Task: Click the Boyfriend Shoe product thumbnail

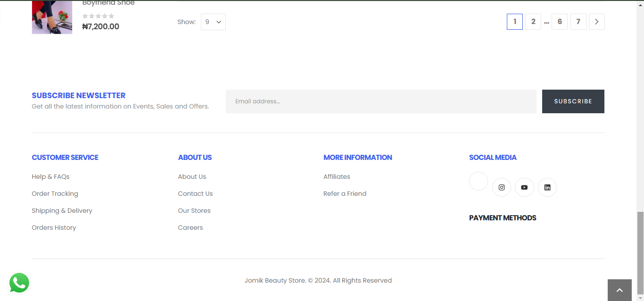Action: (52, 17)
